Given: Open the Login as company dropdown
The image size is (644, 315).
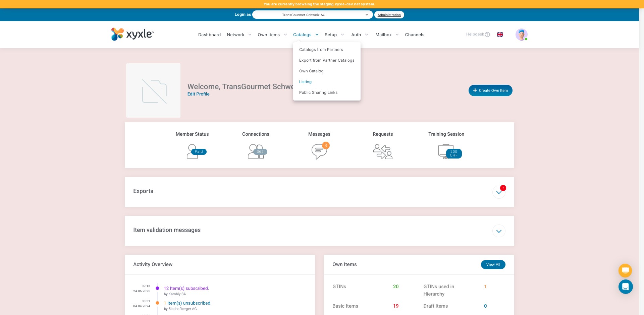Looking at the screenshot, I should point(312,15).
